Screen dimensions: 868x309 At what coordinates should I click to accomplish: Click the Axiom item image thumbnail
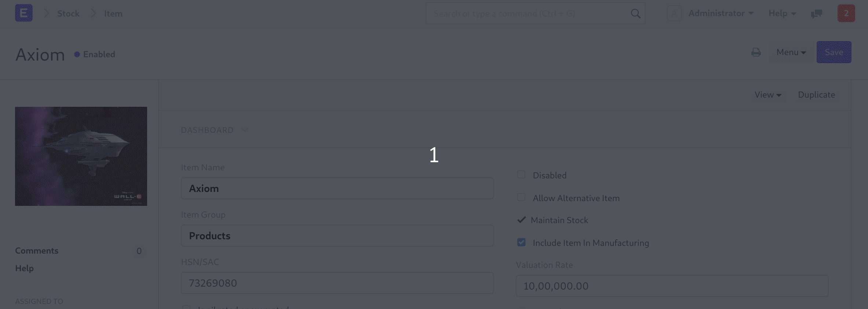pyautogui.click(x=81, y=156)
